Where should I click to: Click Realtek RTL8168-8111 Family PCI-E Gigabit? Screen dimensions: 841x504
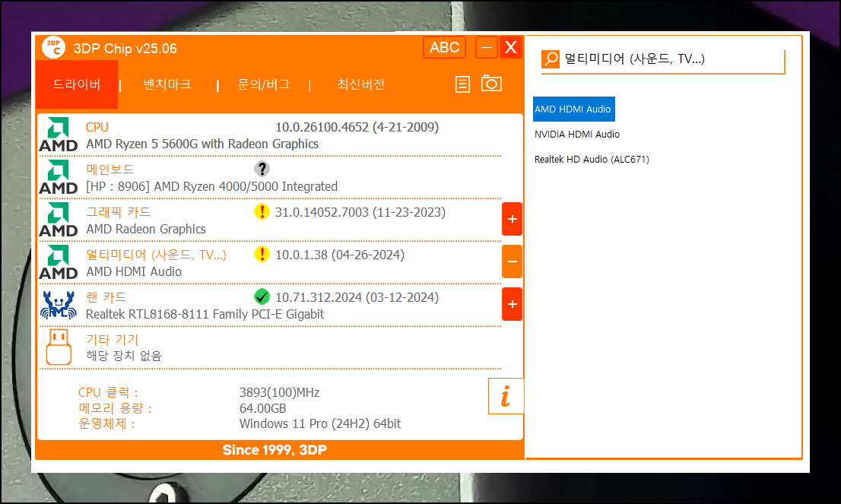(205, 314)
